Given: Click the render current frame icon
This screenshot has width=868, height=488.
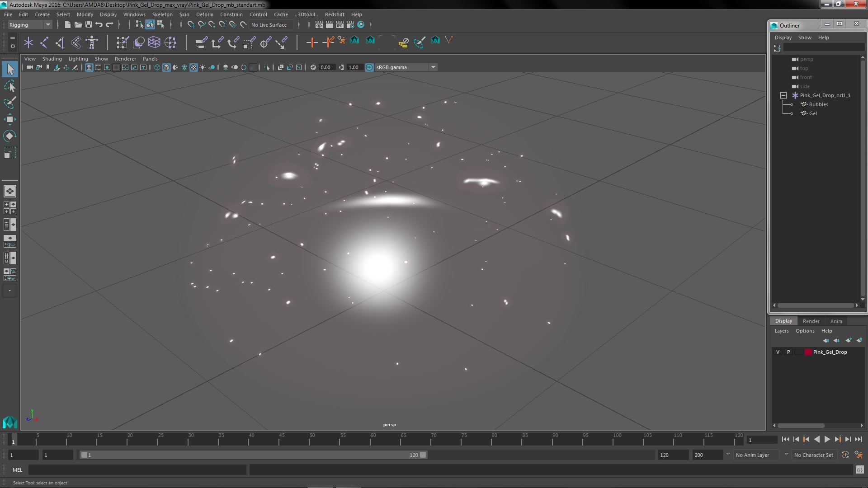Looking at the screenshot, I should click(x=330, y=25).
